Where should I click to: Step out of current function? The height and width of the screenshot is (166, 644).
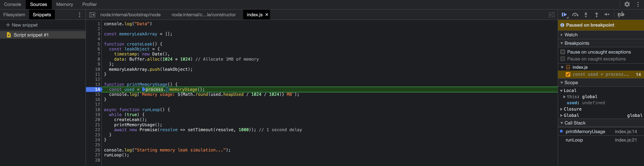[596, 15]
